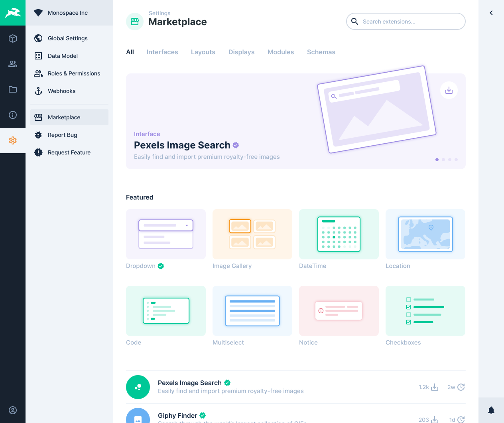Viewport: 504px width, 423px height.
Task: Click the Data Model list icon
Action: [x=38, y=56]
